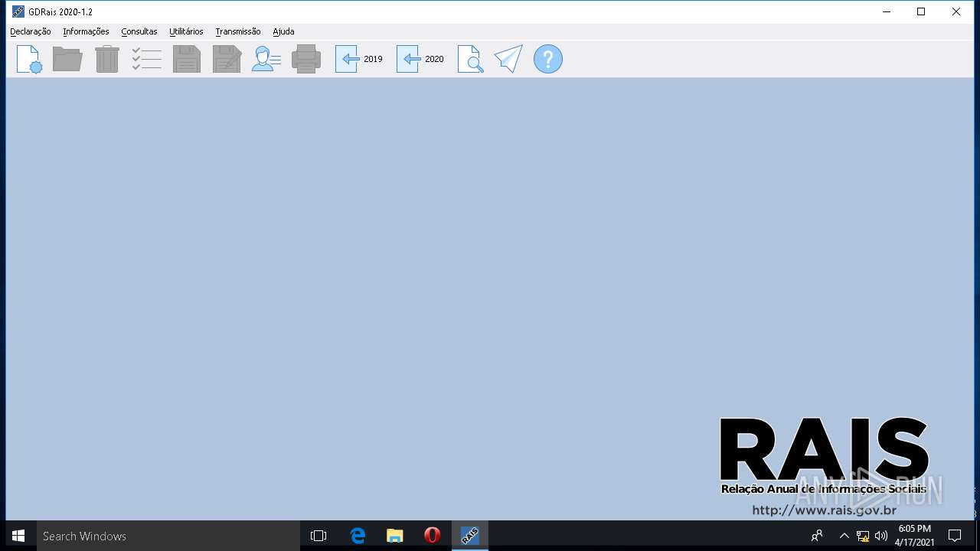Open the People icon in system tray
The width and height of the screenshot is (980, 551).
pos(817,536)
